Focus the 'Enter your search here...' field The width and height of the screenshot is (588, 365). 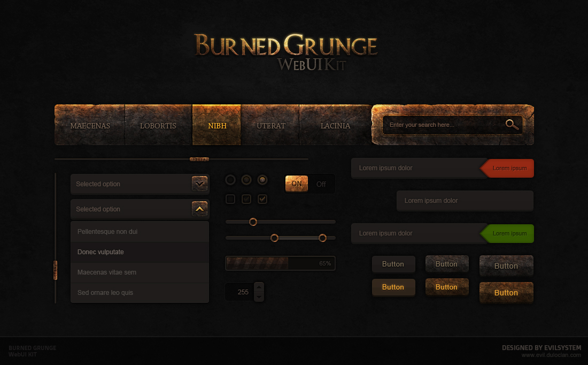[x=444, y=125]
